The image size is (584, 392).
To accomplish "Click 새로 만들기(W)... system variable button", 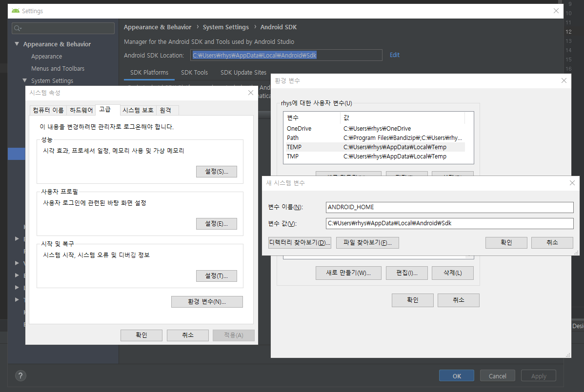I will pos(348,273).
